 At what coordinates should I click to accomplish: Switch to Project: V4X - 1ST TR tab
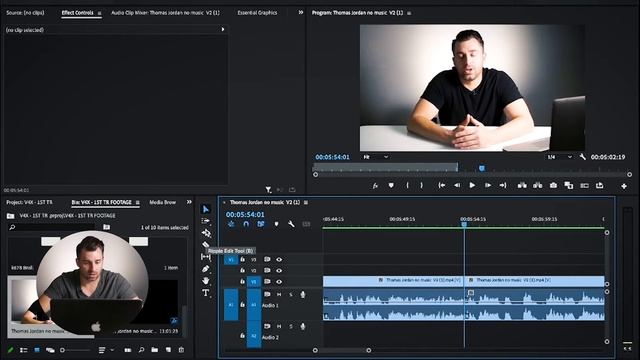click(29, 202)
